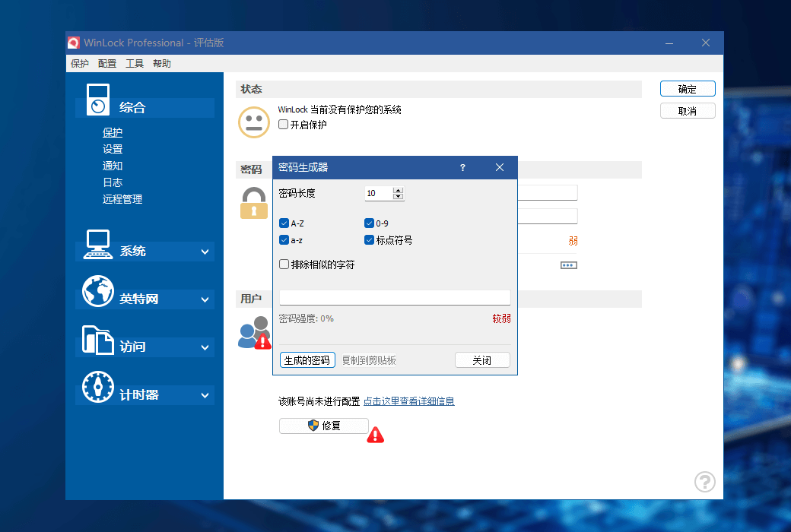The image size is (791, 532).
Task: Click the users icon with warning badge
Action: coord(254,333)
